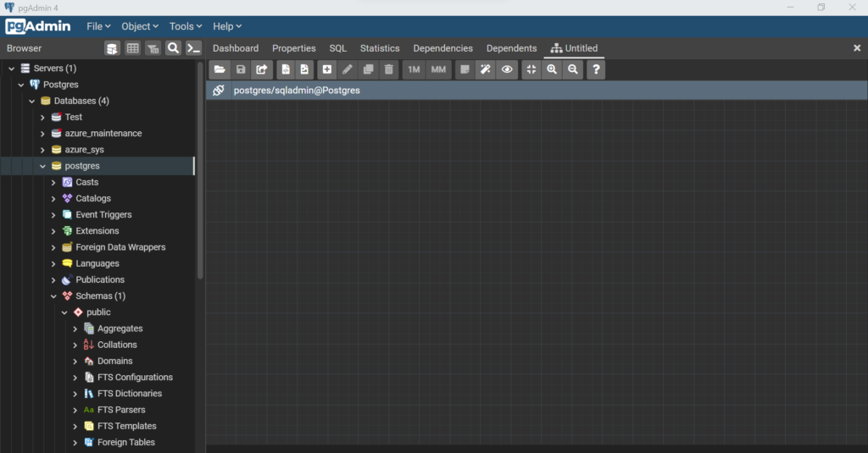Viewport: 868px width, 453px height.
Task: Click the Auto align magic wand icon
Action: coord(486,69)
